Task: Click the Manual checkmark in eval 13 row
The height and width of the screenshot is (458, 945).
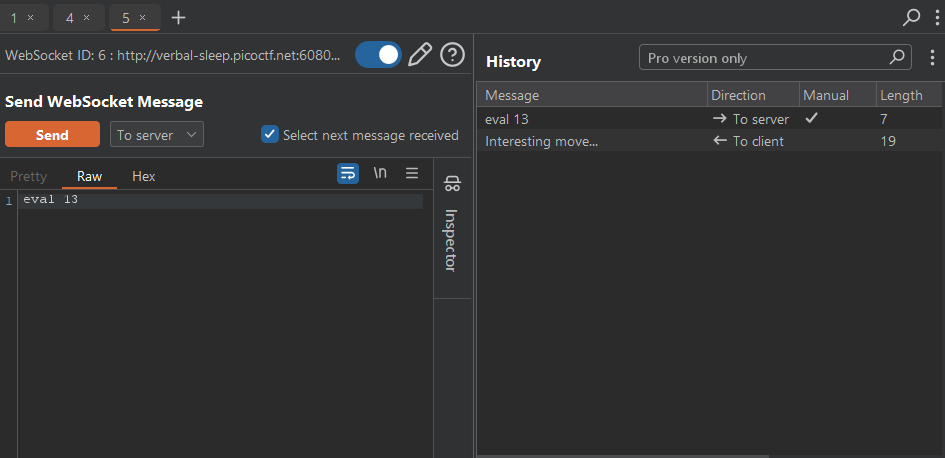Action: coord(812,118)
